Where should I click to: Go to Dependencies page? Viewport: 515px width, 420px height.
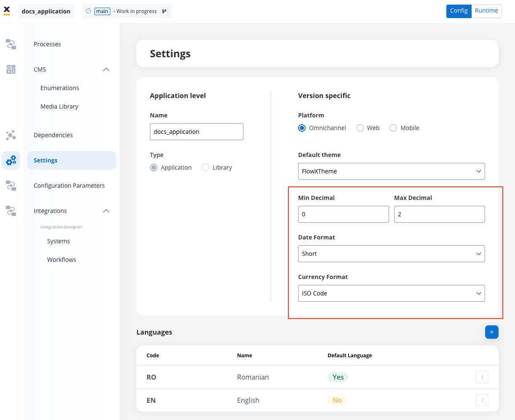(x=53, y=135)
